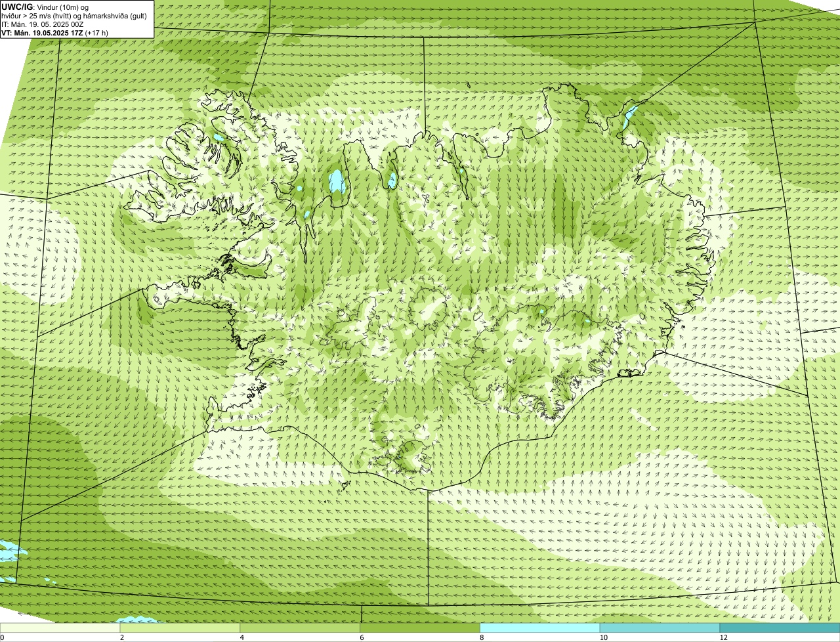Click the "VT: Mán. 19.05.2025 17Z (+17 h)" line

55,33
